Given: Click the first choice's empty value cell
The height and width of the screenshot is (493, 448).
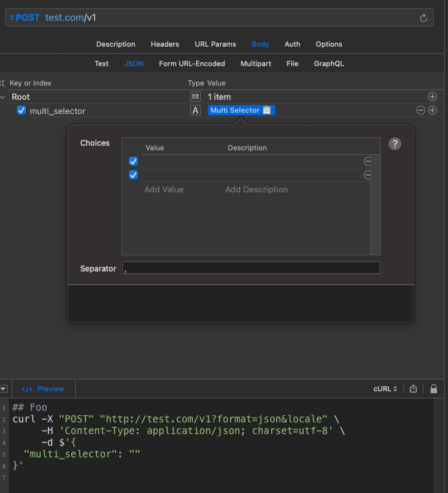Looking at the screenshot, I should click(x=183, y=161).
